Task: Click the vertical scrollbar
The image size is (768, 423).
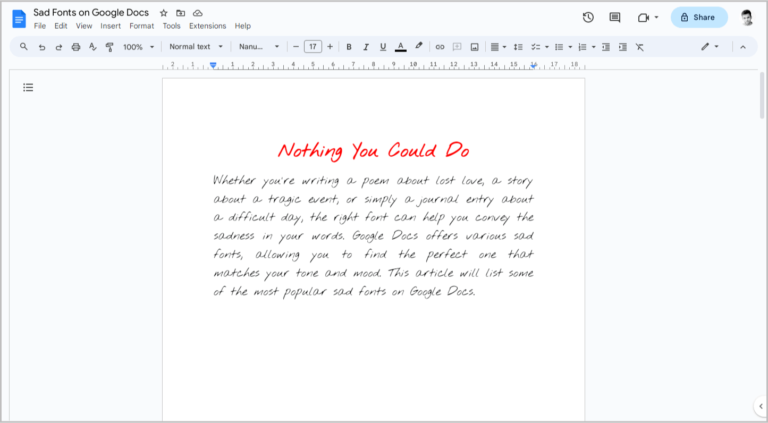Action: point(762,95)
